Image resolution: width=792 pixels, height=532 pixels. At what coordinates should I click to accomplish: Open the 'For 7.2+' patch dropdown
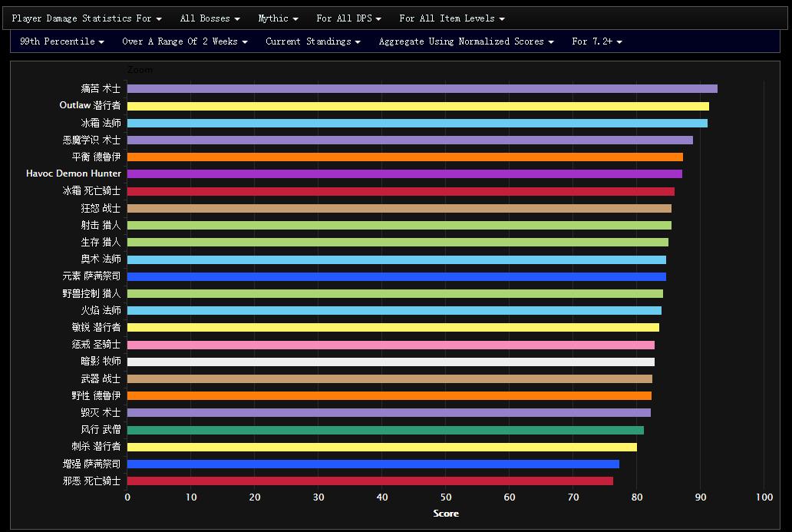pos(596,41)
